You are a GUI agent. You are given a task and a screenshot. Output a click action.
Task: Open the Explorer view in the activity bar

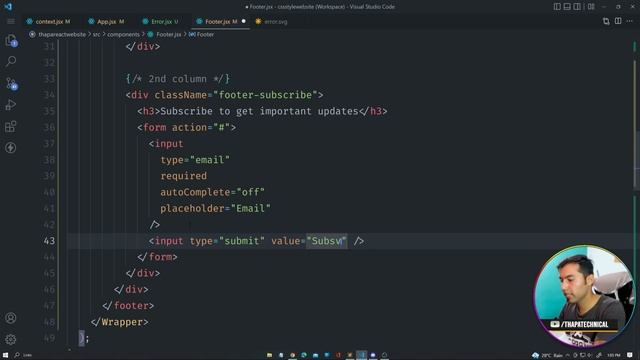pos(11,40)
